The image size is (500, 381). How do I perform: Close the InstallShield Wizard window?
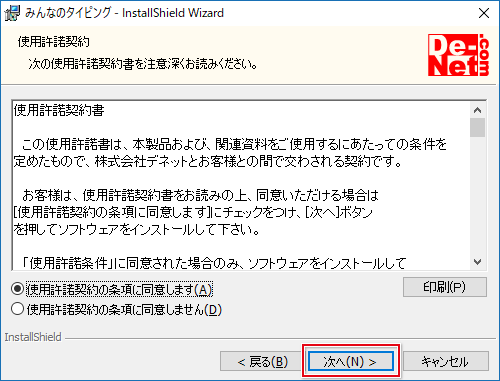pos(484,13)
